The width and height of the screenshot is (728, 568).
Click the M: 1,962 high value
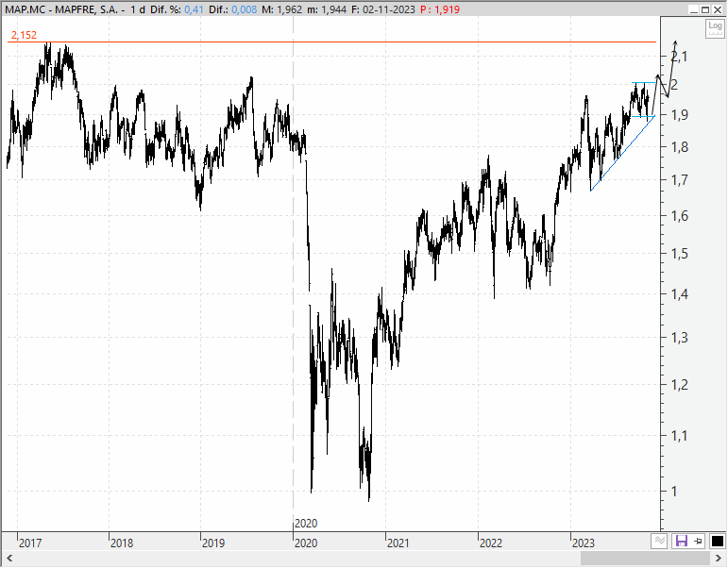click(281, 9)
